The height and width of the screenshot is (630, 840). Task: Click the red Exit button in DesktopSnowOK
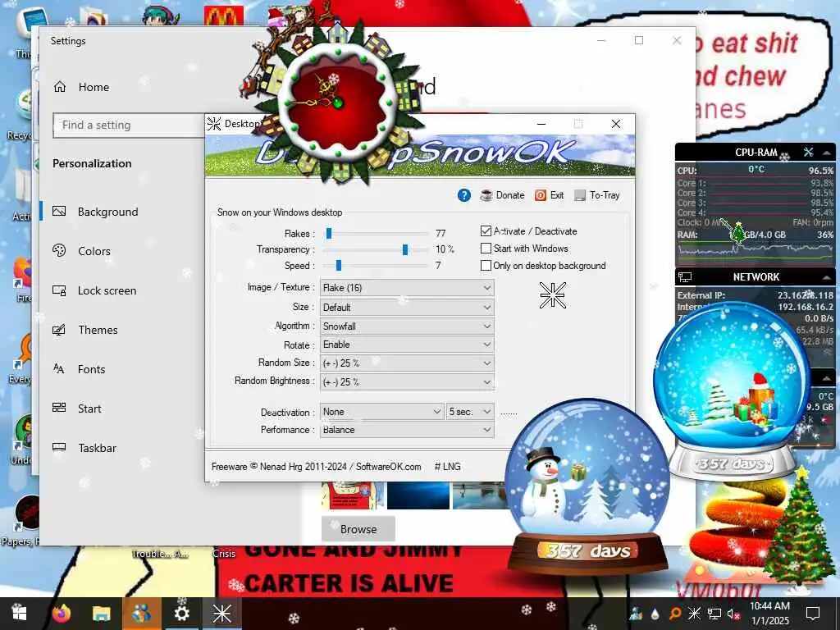coord(549,195)
